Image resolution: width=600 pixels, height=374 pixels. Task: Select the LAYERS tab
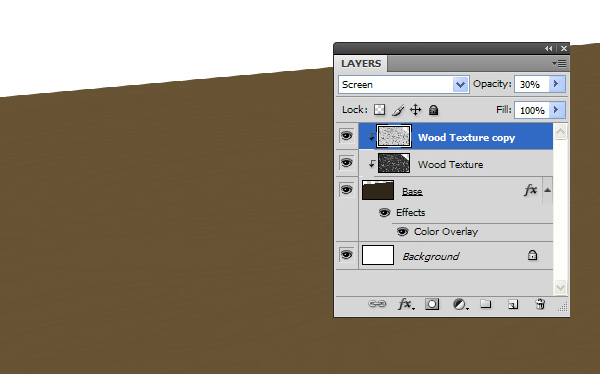pyautogui.click(x=361, y=64)
